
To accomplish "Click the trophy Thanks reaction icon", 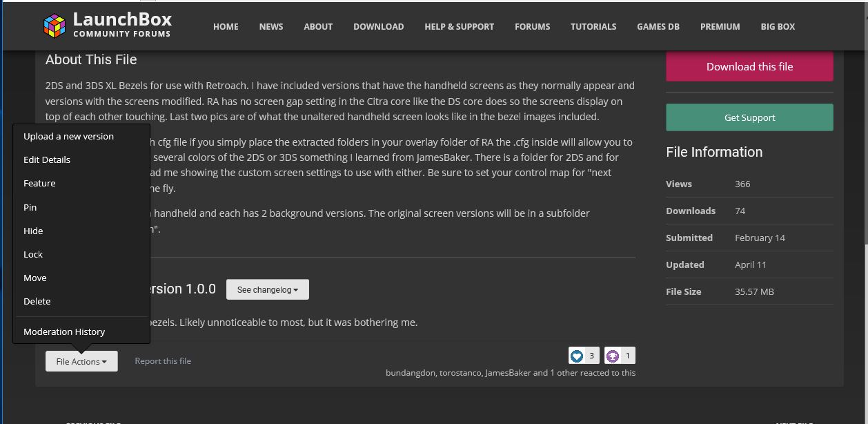I will tap(613, 356).
